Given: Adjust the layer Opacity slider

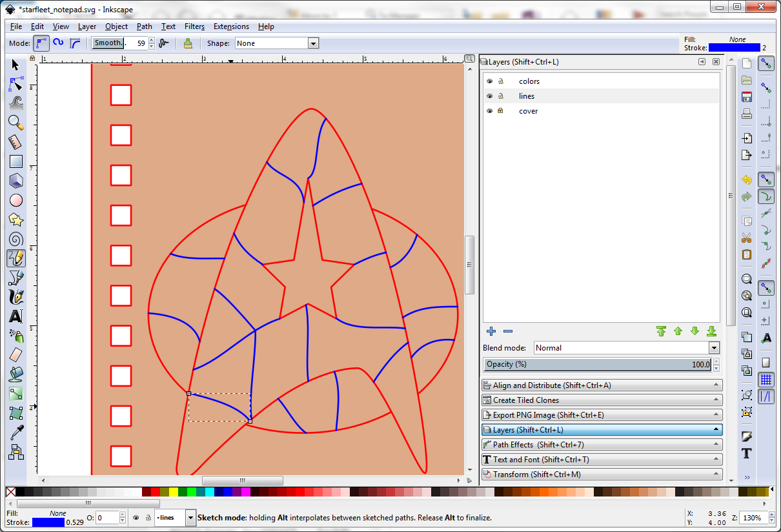Looking at the screenshot, I should [x=598, y=365].
